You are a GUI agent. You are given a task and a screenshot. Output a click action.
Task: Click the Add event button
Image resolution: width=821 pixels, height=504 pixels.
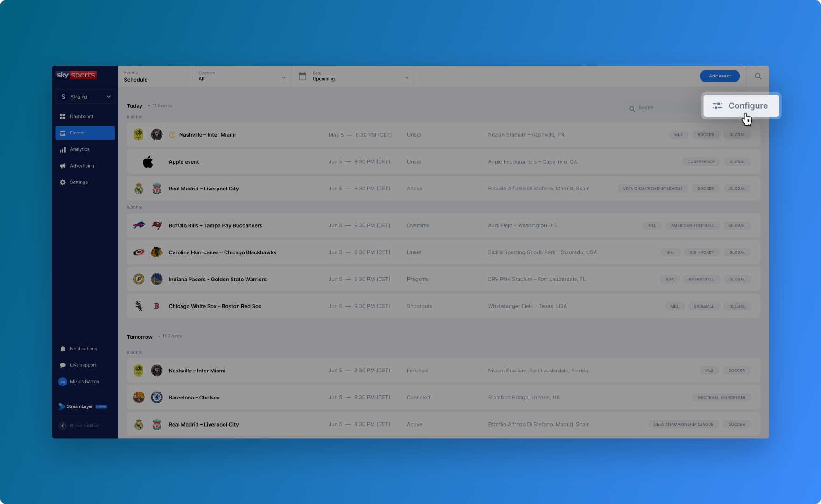(x=720, y=76)
